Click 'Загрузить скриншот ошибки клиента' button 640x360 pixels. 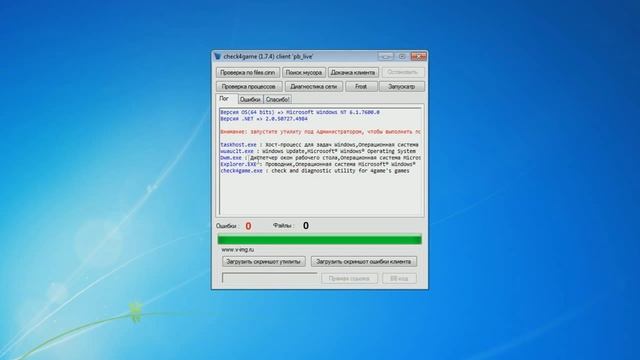364,262
